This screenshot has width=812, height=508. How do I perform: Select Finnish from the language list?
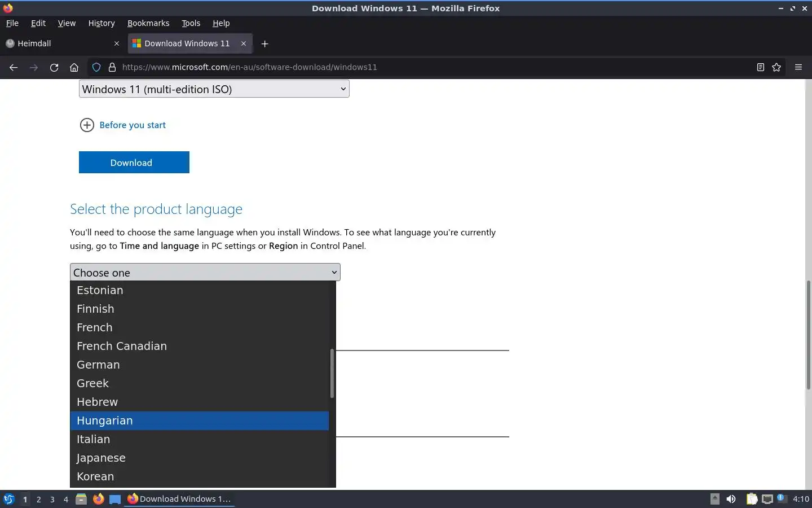point(200,309)
